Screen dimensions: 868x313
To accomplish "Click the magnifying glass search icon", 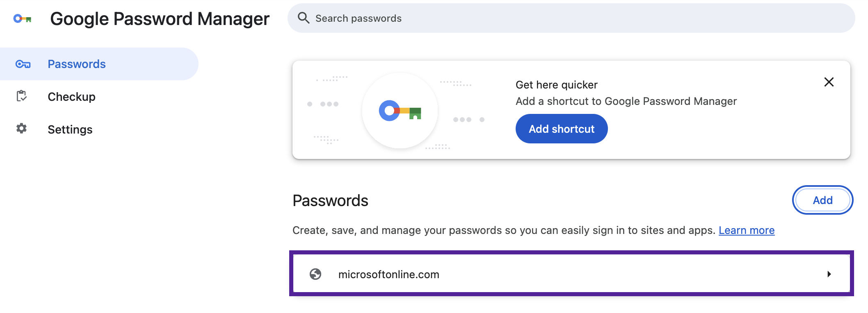I will tap(304, 18).
